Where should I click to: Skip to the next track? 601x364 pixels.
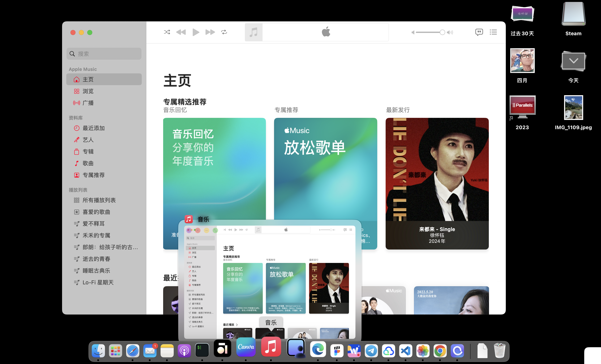tap(210, 32)
